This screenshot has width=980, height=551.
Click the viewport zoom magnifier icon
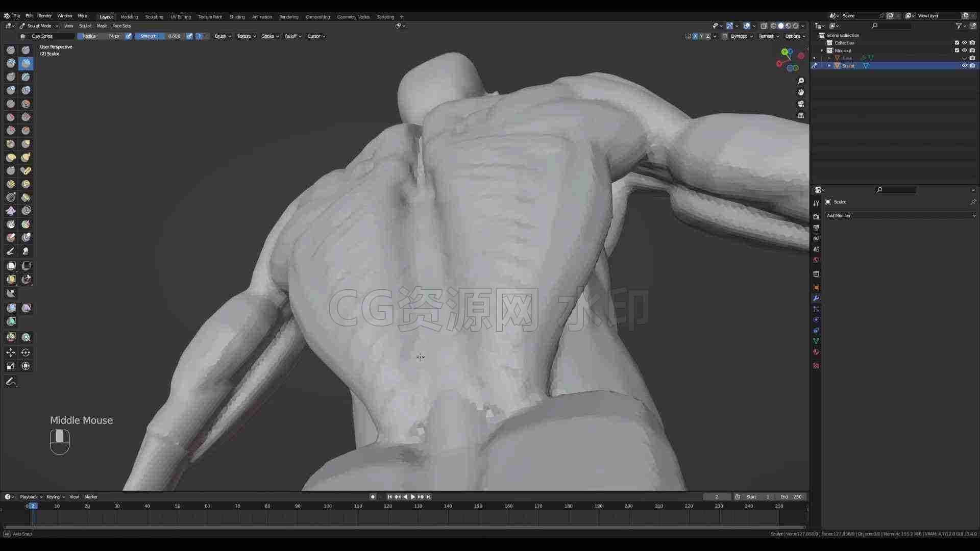(x=801, y=81)
